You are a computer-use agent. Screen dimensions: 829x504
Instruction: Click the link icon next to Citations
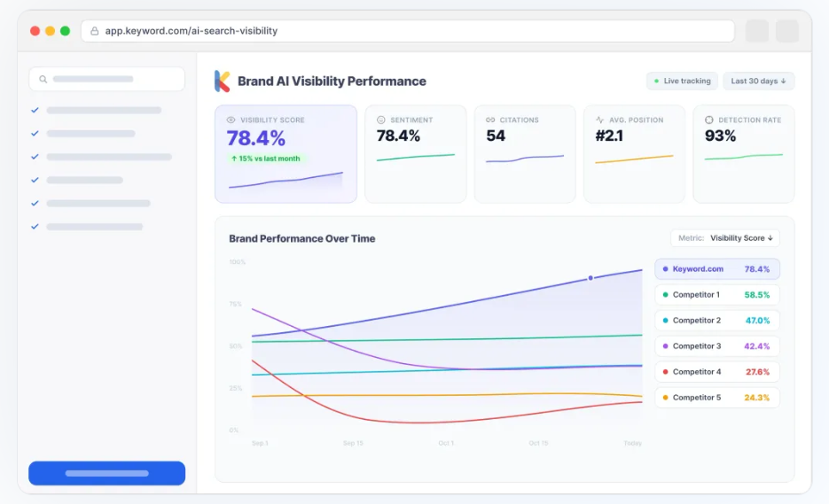(x=490, y=120)
